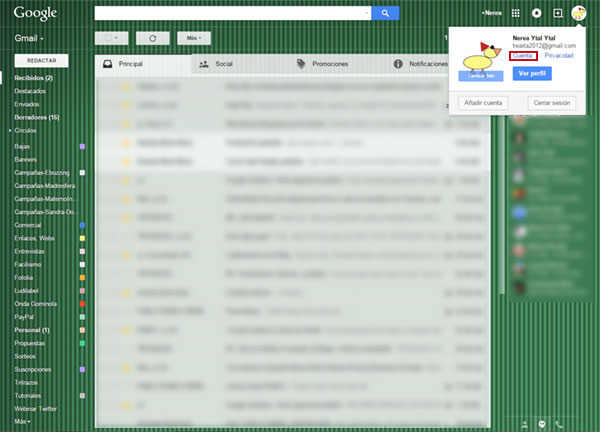Open the select-all checkbox dropdown
Viewport: 600px width, 432px height.
(x=111, y=38)
